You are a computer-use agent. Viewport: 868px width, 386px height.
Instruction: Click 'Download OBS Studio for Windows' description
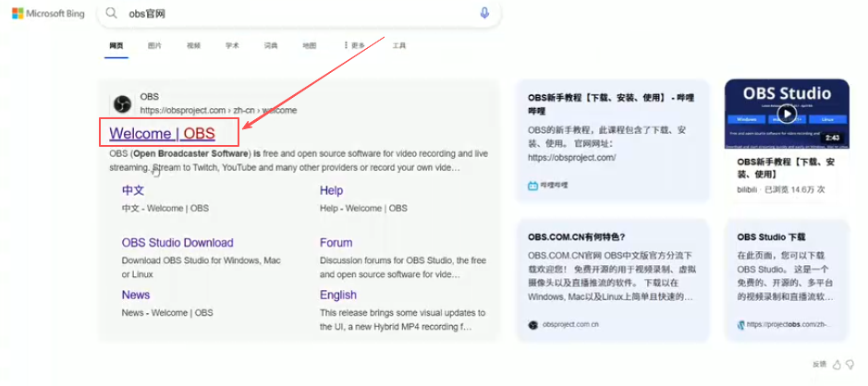tap(202, 267)
